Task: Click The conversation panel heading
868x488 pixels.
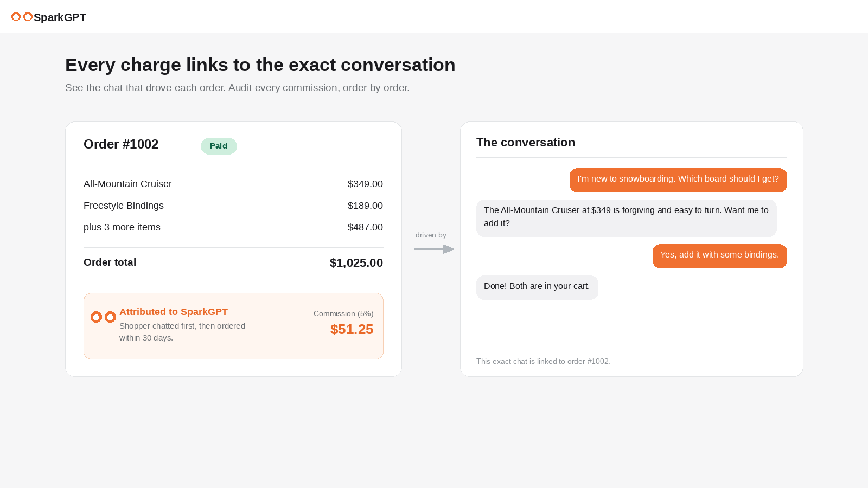Action: click(x=526, y=143)
